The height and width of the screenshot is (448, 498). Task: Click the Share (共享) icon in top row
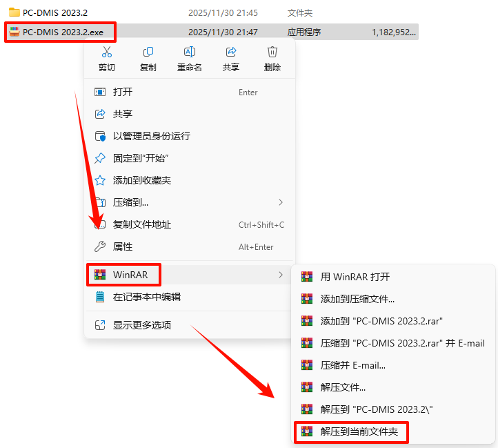(231, 52)
